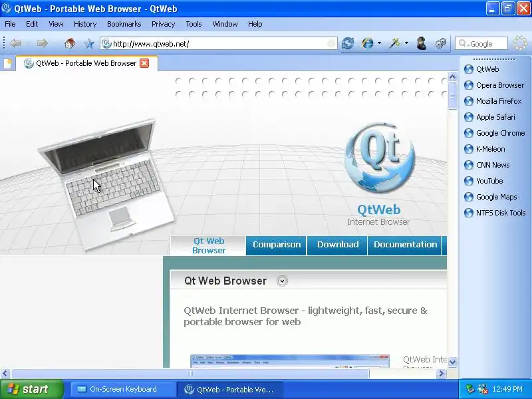Click horizontal scrollbar left arrow

(x=5, y=374)
